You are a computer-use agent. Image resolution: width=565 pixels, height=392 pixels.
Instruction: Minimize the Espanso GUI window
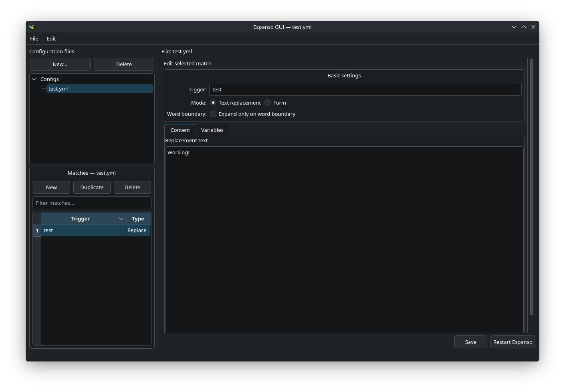point(514,27)
